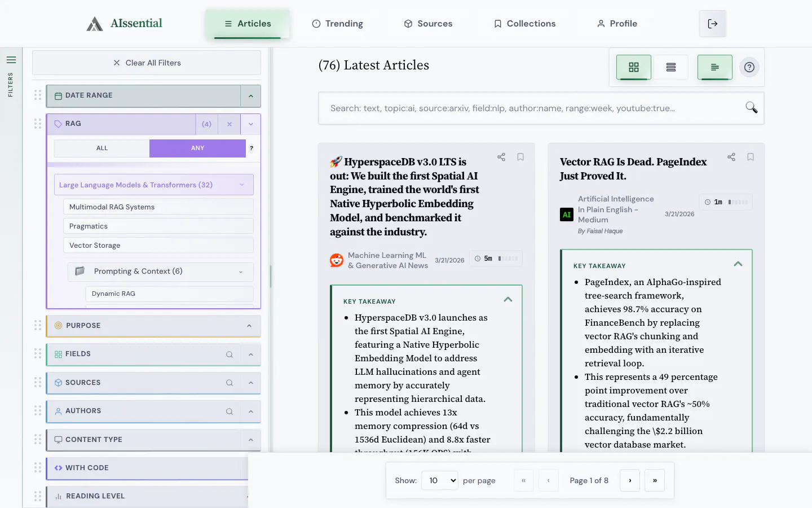Click Clear All Filters
Screen dimensions: 812x508
point(147,63)
